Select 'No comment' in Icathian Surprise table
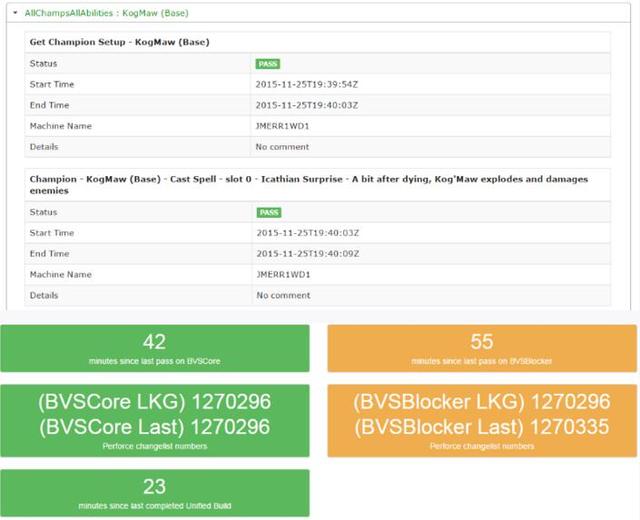The image size is (640, 520). click(x=283, y=296)
